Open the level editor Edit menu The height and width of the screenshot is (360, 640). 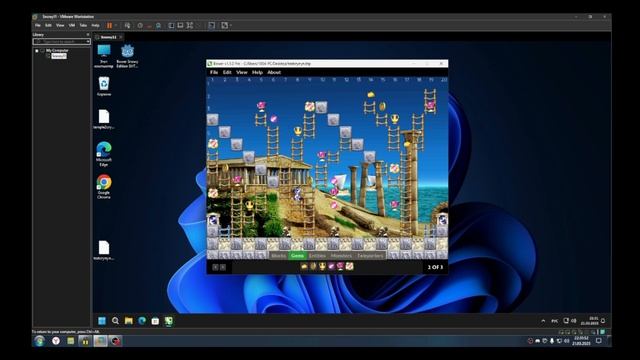227,72
